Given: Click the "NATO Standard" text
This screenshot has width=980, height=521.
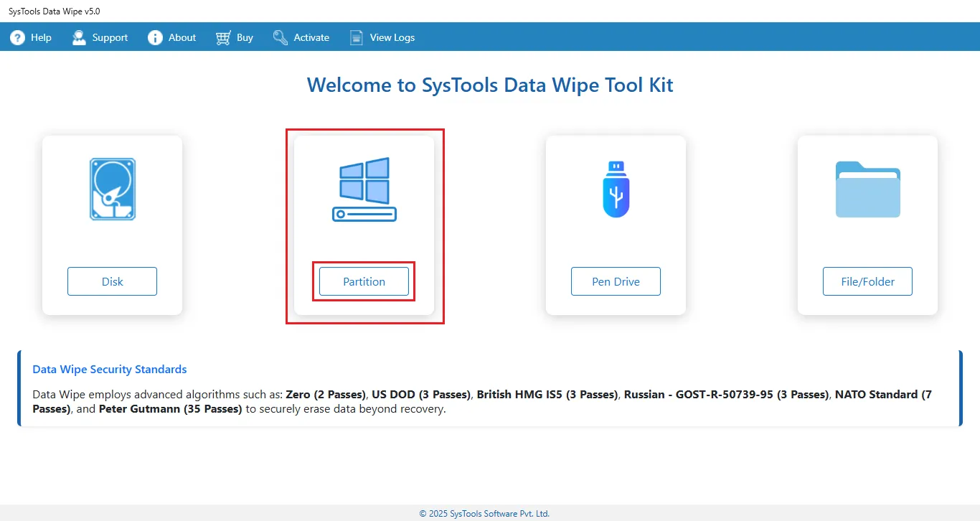Looking at the screenshot, I should (876, 394).
